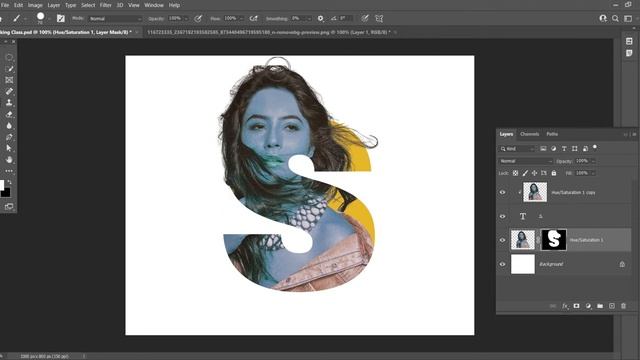Viewport: 640px width, 360px height.
Task: Open the layer Opacity dropdown arrow
Action: pyautogui.click(x=593, y=161)
